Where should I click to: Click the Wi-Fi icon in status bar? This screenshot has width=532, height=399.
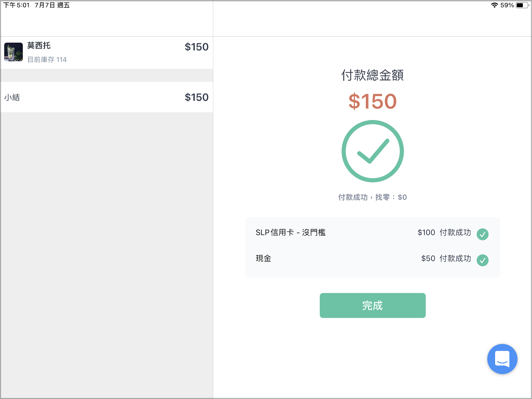(x=494, y=5)
